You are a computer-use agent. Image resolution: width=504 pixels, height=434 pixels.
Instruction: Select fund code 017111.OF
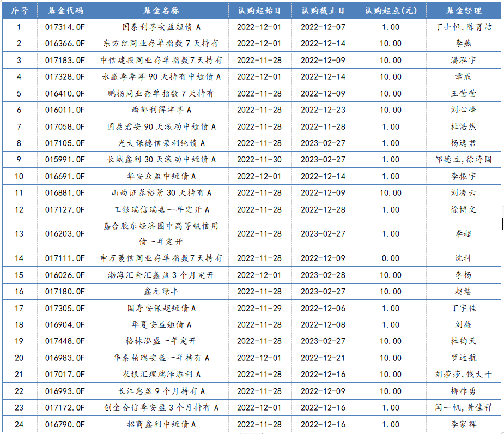pyautogui.click(x=65, y=258)
